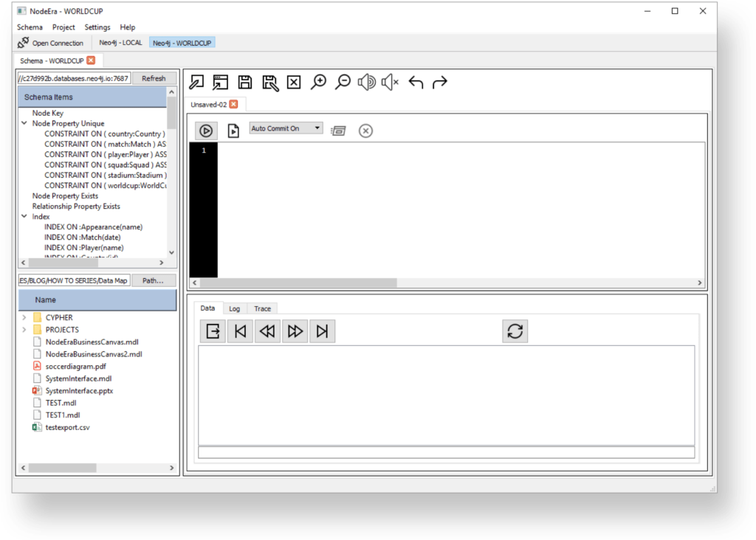Screen dimensions: 756x540
Task: Open the Project menu
Action: tap(63, 27)
